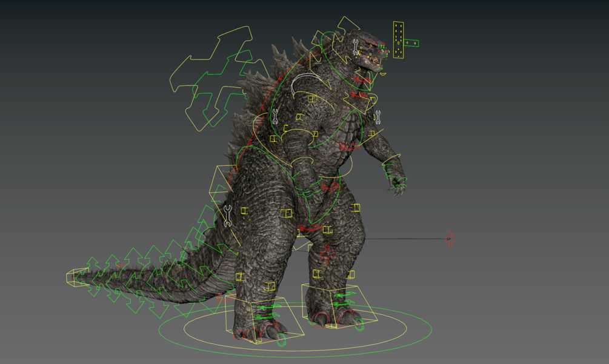
Task: Select the red curved arrow between the thighs
Action: tap(309, 228)
